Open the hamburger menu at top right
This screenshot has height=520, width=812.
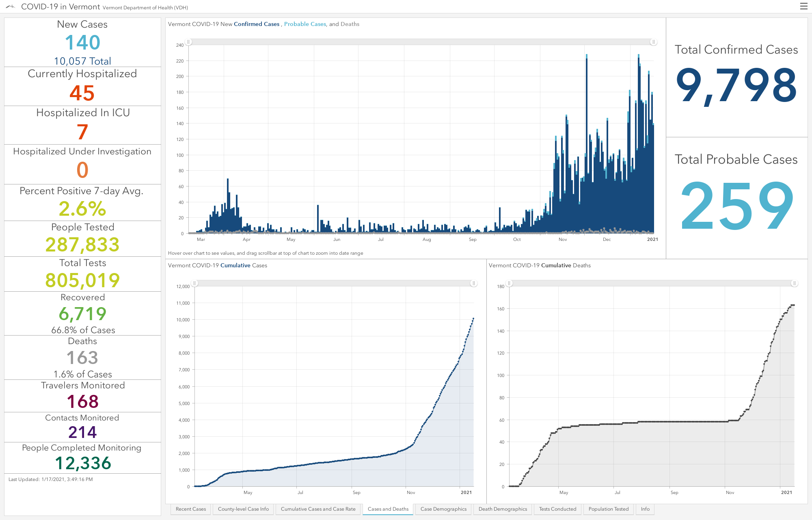pos(803,6)
